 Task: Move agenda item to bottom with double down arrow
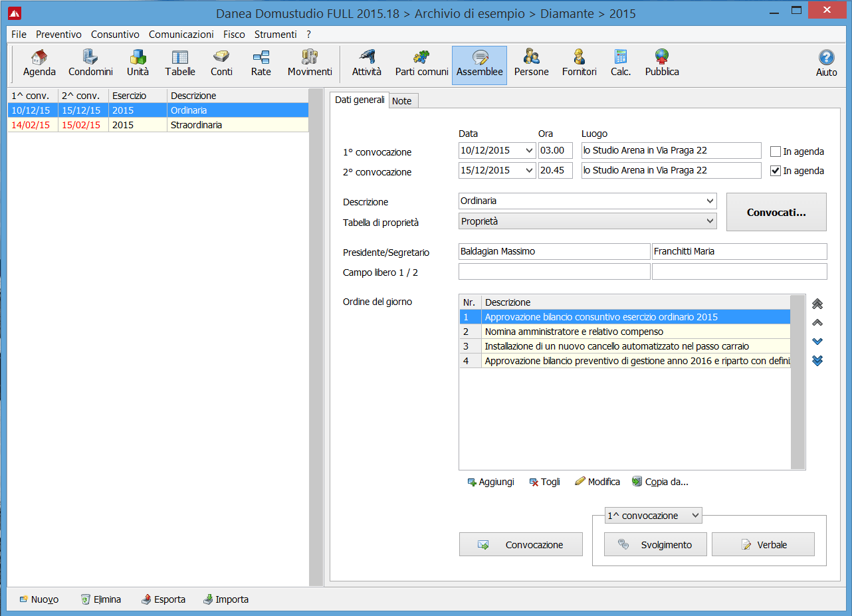[x=817, y=361]
